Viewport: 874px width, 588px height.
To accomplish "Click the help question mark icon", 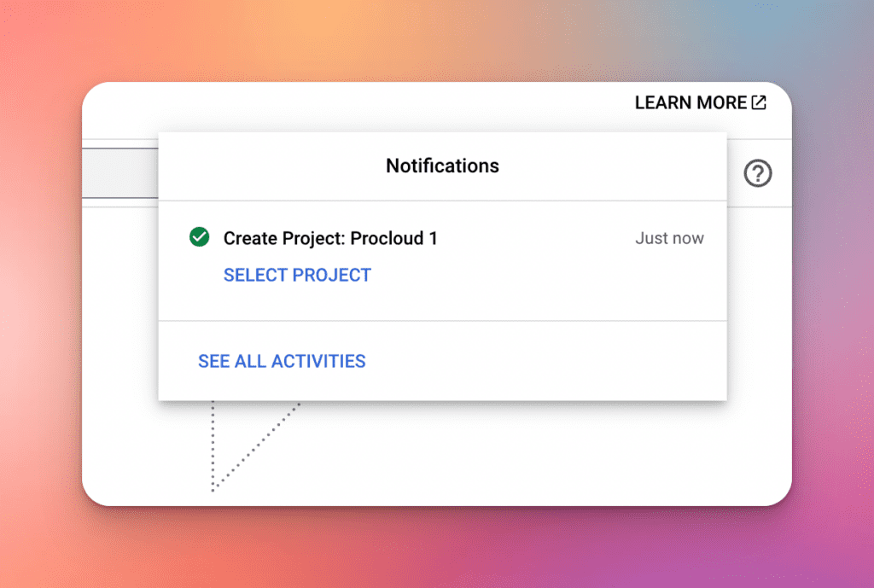I will 757,174.
